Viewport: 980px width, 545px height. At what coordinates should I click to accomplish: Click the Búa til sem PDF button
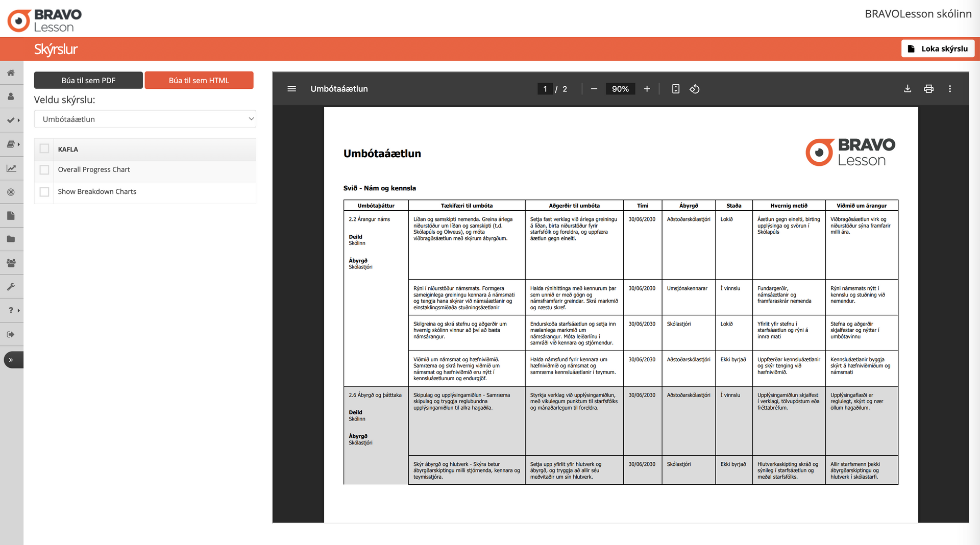tap(88, 81)
